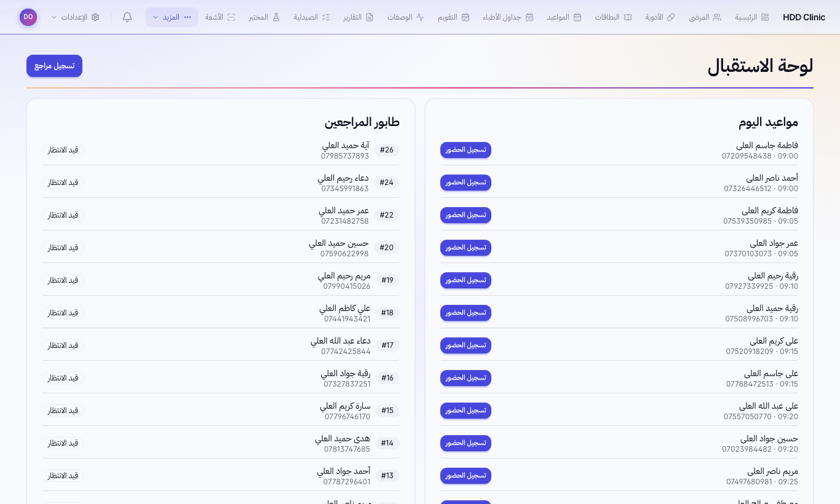Go to HDD Clinic logo link
The height and width of the screenshot is (504, 840).
coord(804,17)
